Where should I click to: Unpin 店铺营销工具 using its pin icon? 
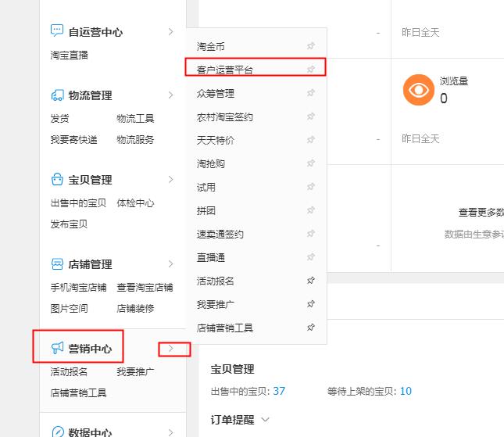(310, 328)
